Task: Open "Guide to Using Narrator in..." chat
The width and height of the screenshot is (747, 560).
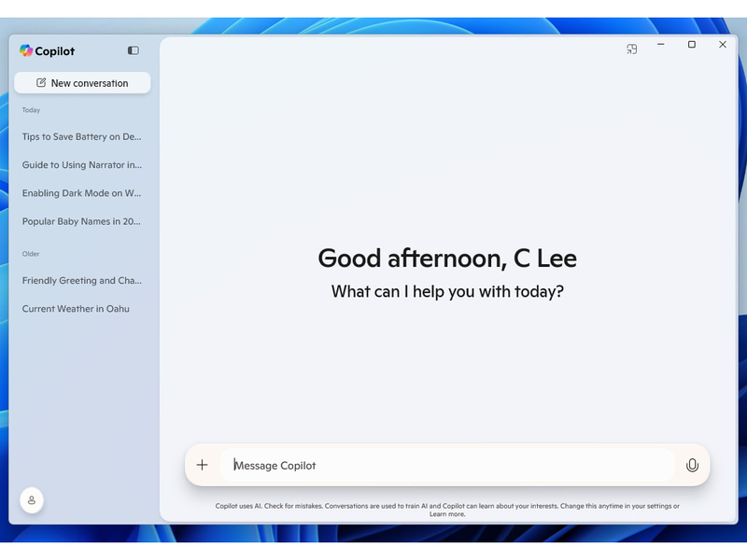Action: pyautogui.click(x=81, y=165)
